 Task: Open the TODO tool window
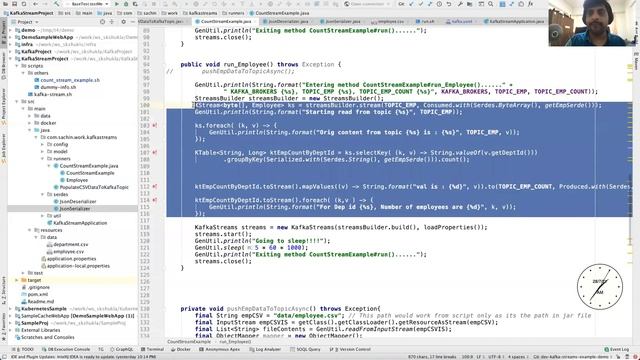pyautogui.click(x=24, y=349)
